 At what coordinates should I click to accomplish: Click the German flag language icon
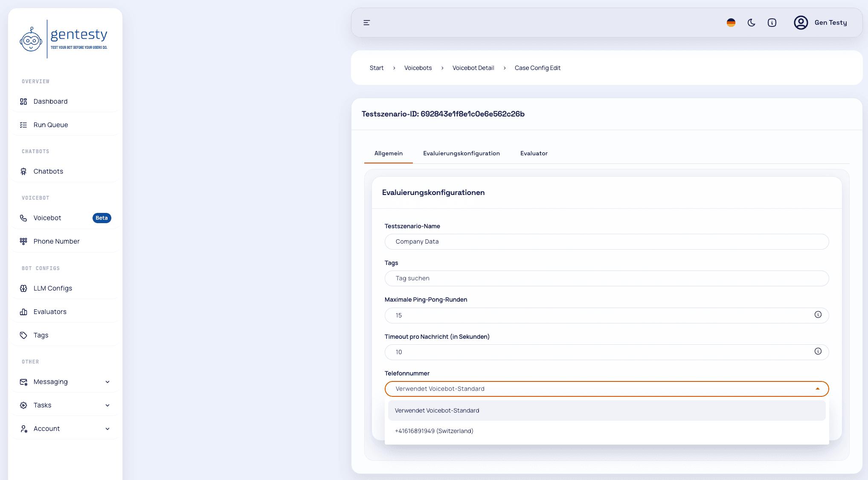(x=731, y=23)
